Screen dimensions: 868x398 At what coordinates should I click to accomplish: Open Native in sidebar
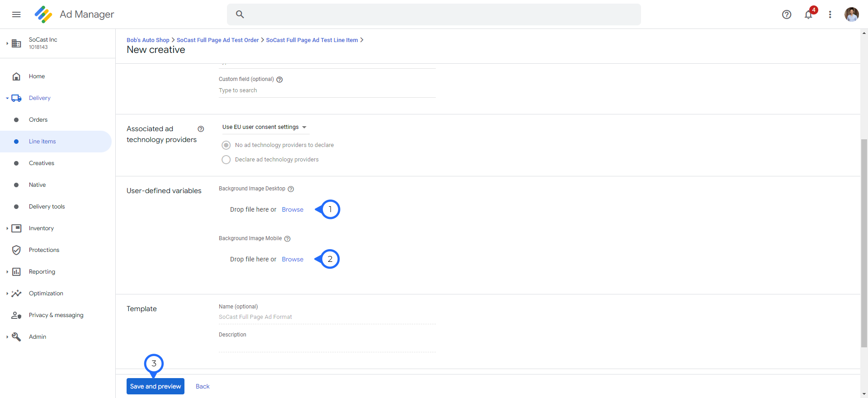(37, 185)
